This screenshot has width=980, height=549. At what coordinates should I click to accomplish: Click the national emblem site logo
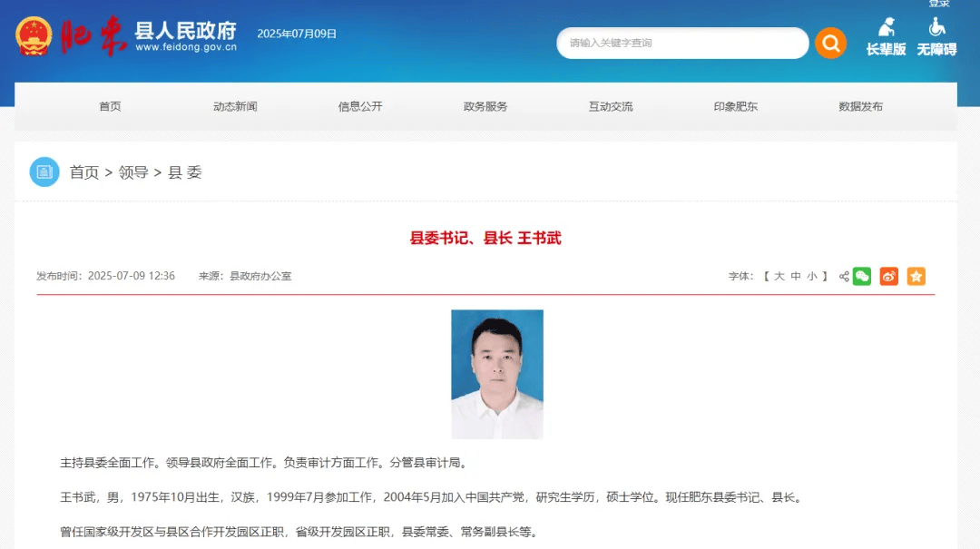(33, 37)
